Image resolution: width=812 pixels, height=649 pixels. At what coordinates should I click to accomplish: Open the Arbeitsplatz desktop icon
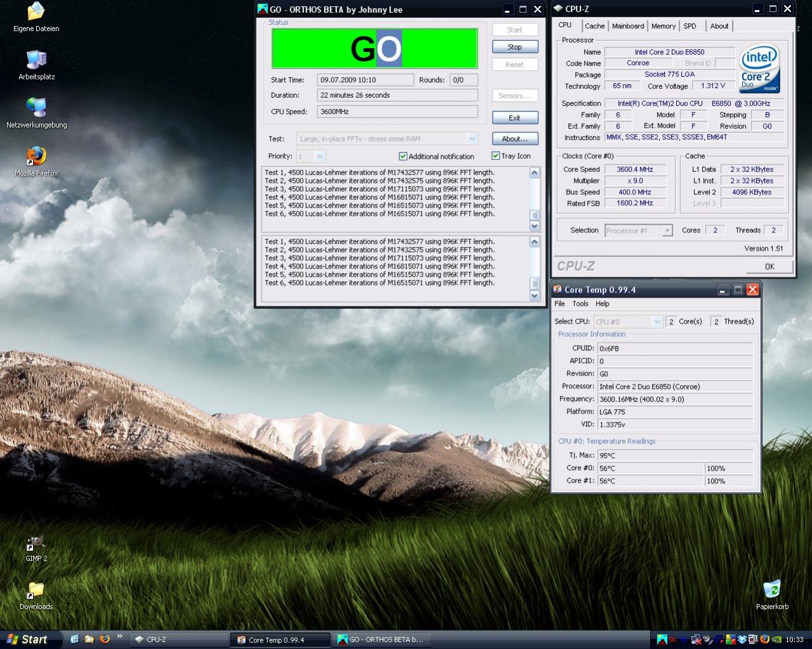pos(36,65)
